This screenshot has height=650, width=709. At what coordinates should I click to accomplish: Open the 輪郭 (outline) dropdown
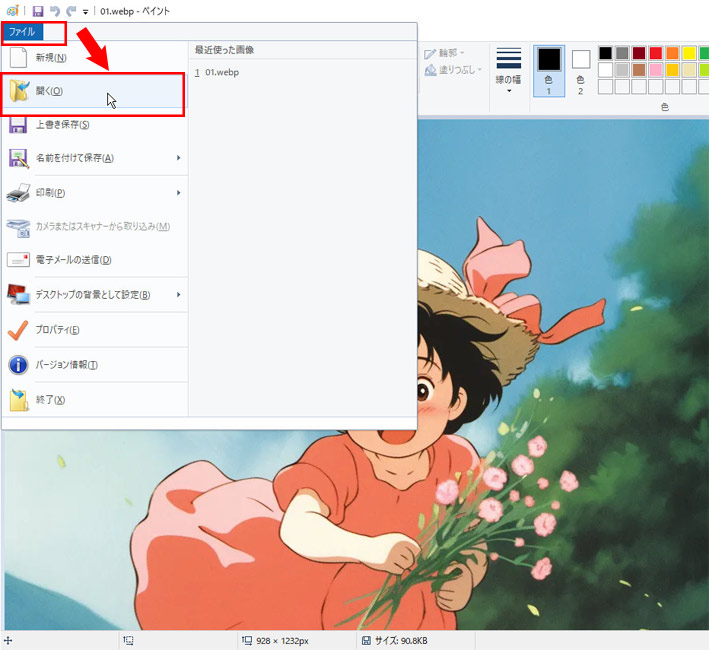[444, 53]
